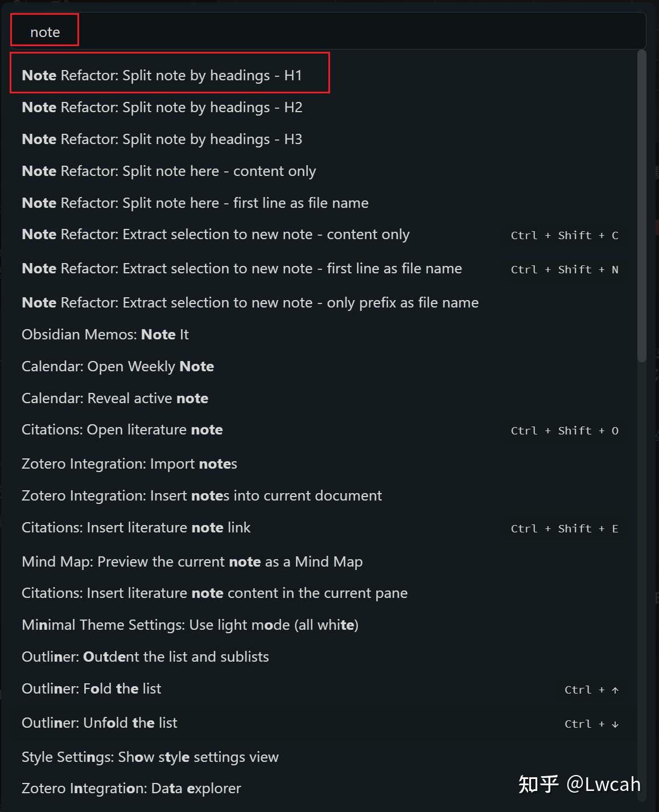Screen dimensions: 659x812
Task: Click the command palette search field
Action: [329, 32]
